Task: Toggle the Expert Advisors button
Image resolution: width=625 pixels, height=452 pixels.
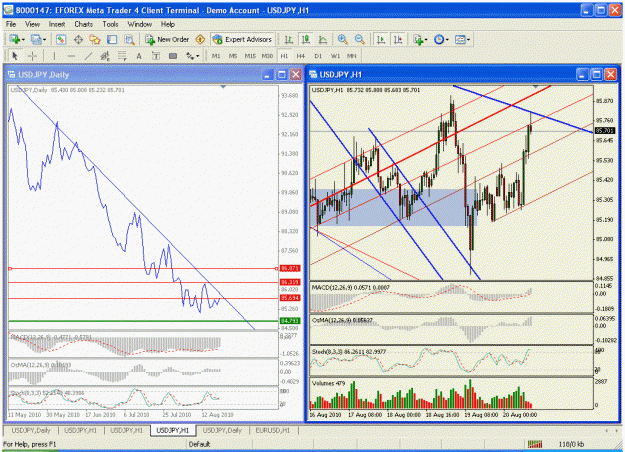Action: (x=242, y=39)
